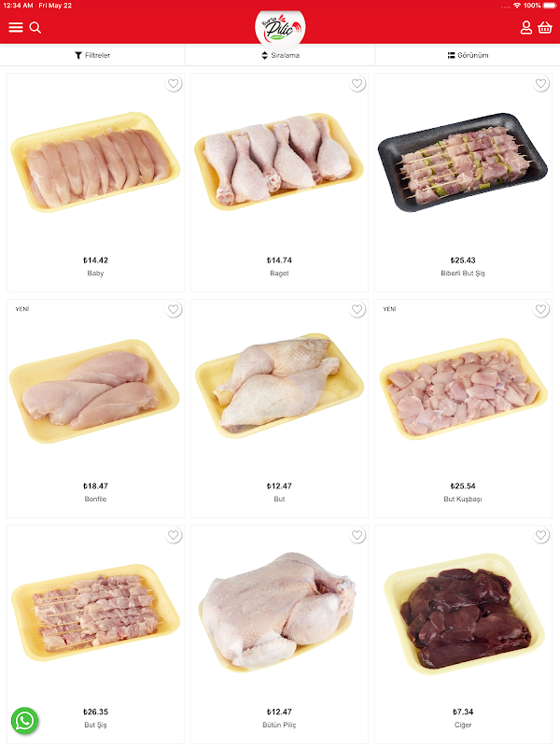Toggle favorite heart on Baget
The width and height of the screenshot is (560, 747).
pos(357,84)
